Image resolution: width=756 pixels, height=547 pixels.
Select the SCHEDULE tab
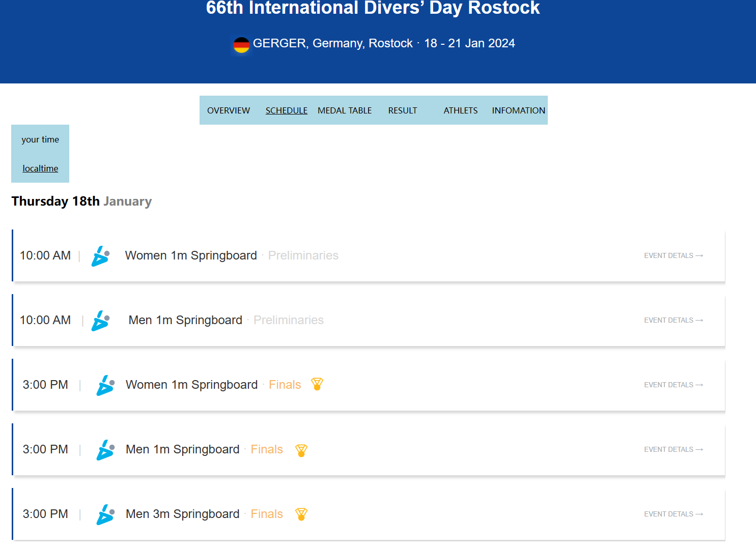tap(287, 110)
